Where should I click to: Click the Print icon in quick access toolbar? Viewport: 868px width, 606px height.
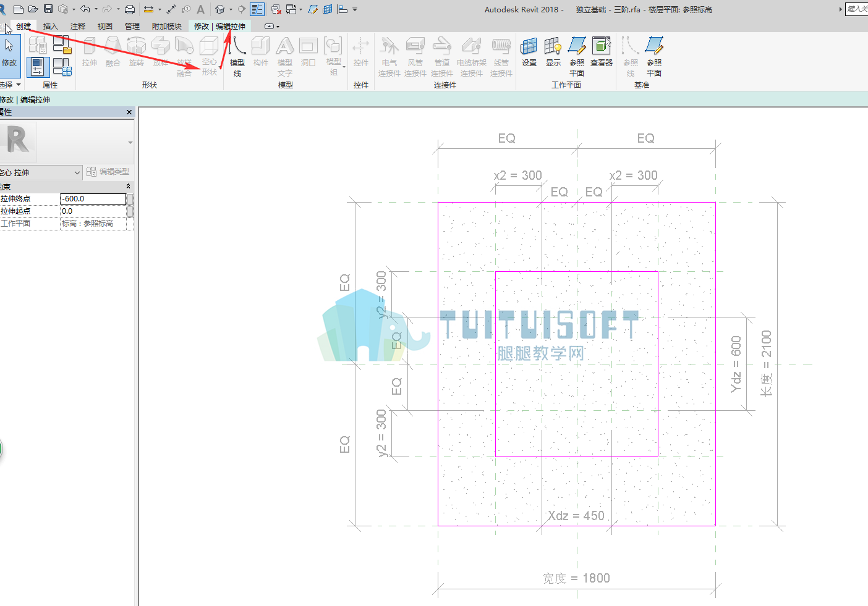[130, 9]
